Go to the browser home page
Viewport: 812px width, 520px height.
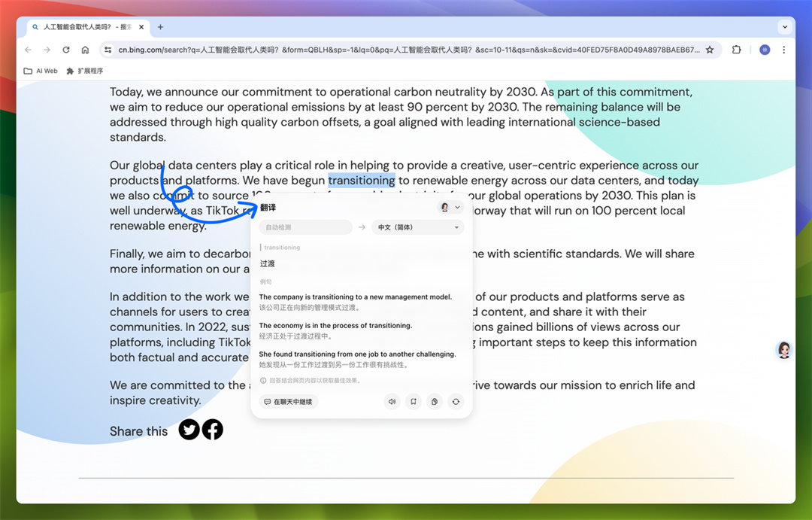pyautogui.click(x=85, y=50)
